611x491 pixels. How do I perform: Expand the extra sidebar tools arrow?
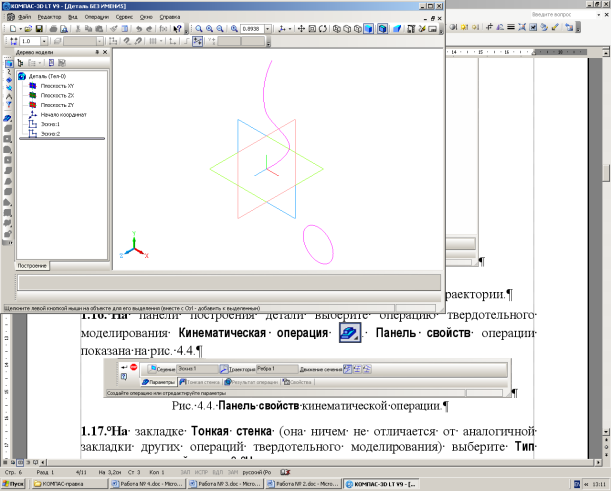click(7, 243)
